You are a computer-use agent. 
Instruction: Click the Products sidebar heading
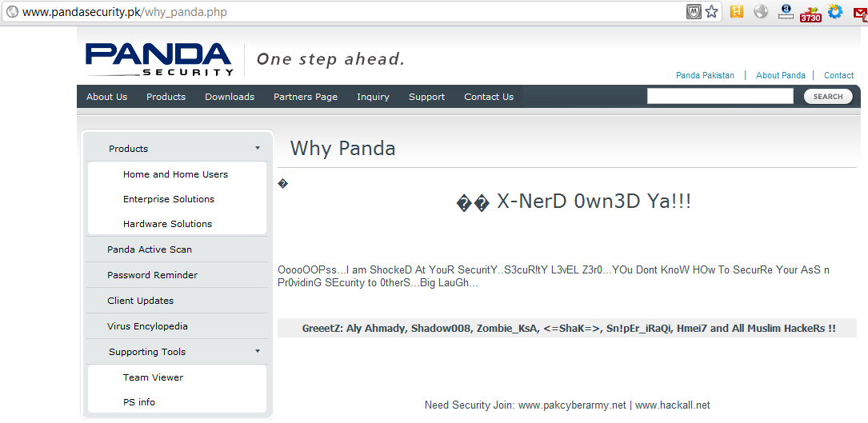pyautogui.click(x=129, y=149)
